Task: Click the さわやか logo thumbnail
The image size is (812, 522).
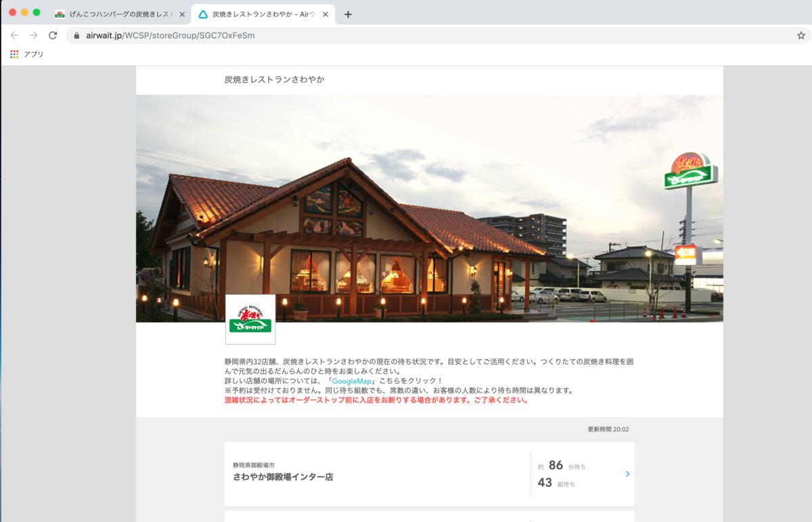Action: point(250,320)
